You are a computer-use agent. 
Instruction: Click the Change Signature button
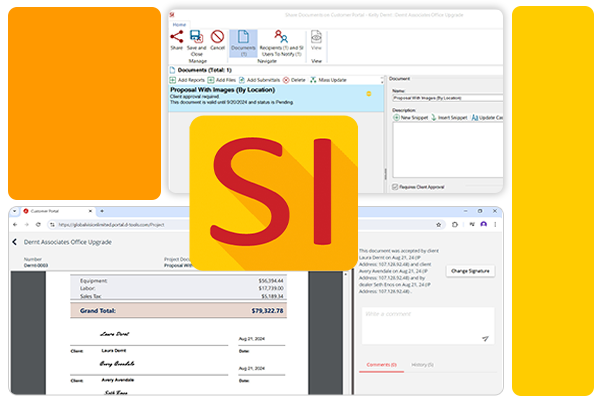coord(470,271)
